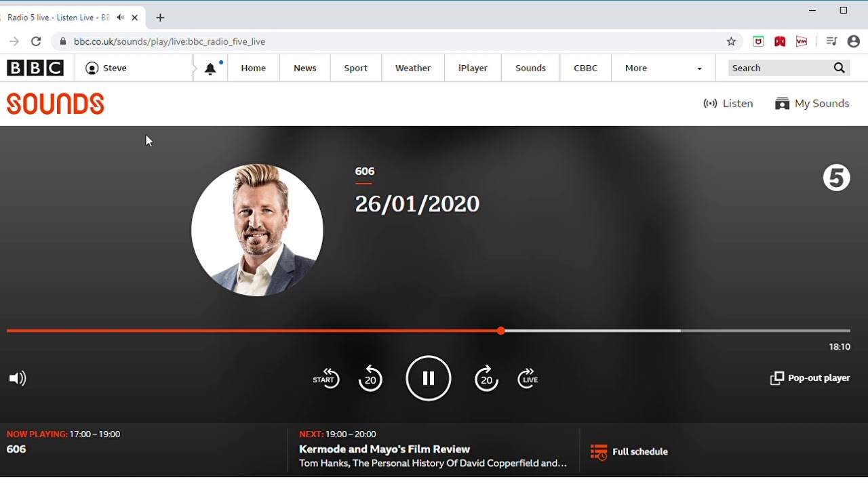Click the playback progress handle

pos(500,331)
